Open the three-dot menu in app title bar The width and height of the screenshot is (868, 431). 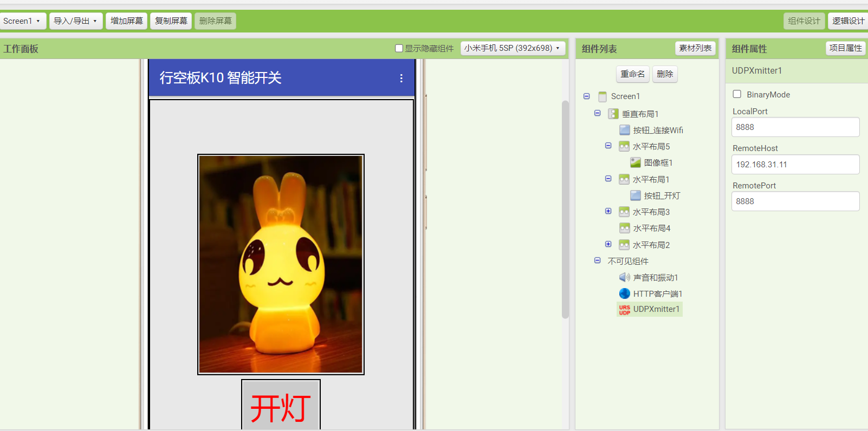[401, 78]
